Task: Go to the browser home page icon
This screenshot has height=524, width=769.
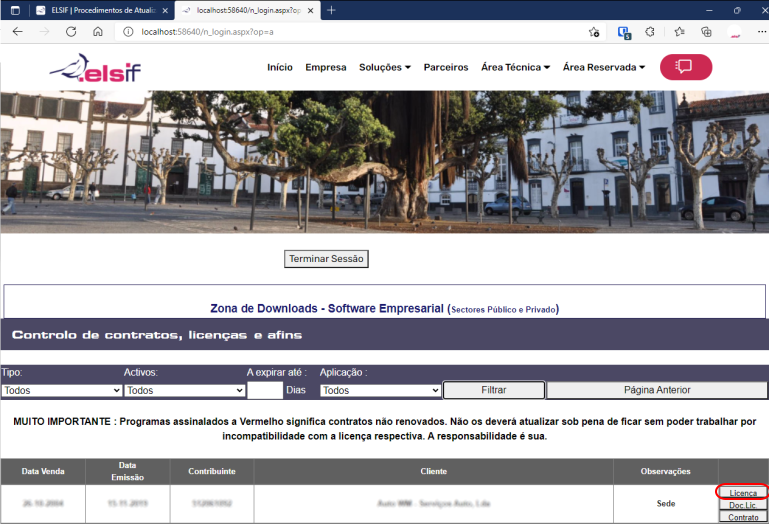Action: (98, 31)
